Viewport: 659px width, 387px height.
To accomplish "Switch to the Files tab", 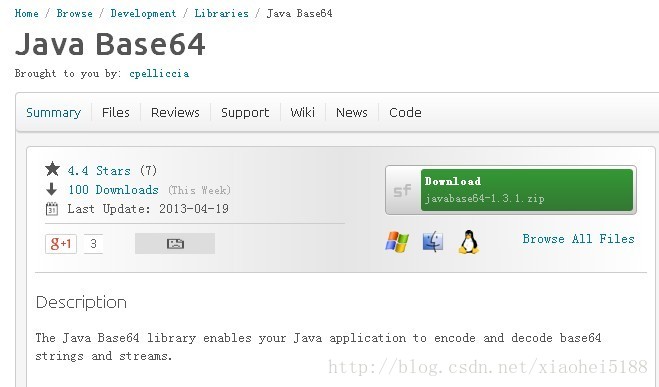I will tap(116, 113).
